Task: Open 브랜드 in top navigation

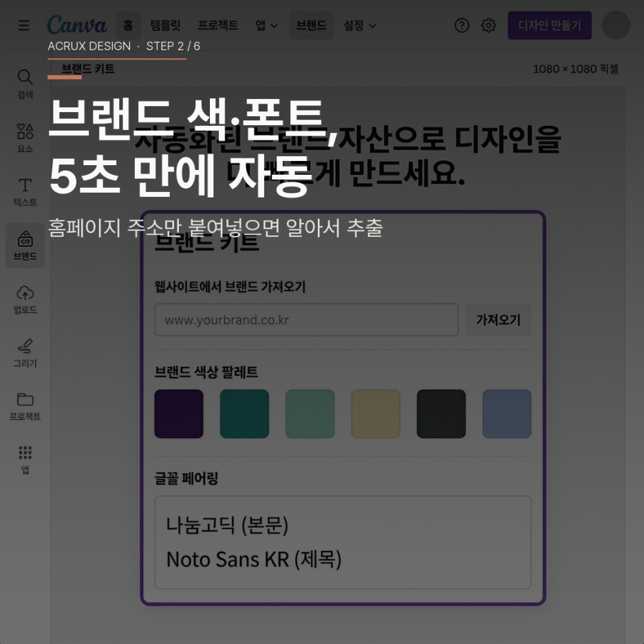Action: coord(311,25)
